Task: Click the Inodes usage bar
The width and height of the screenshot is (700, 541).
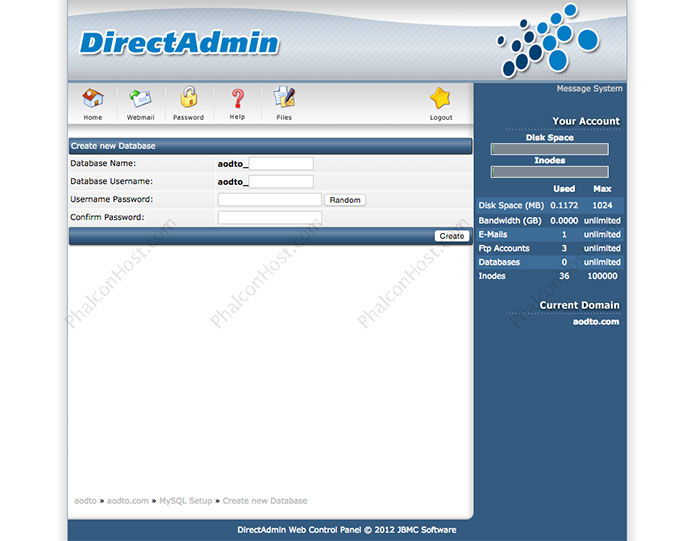Action: (x=550, y=172)
